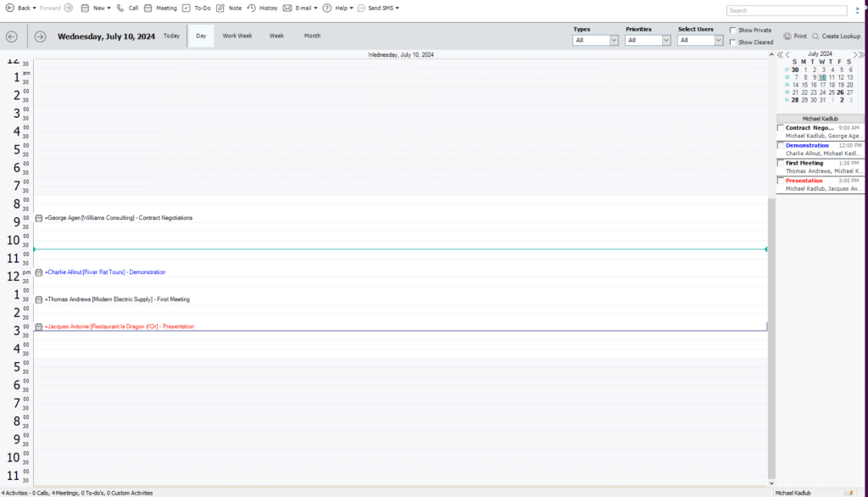Click the July 2024 month title
This screenshot has height=497, width=868.
(x=820, y=54)
